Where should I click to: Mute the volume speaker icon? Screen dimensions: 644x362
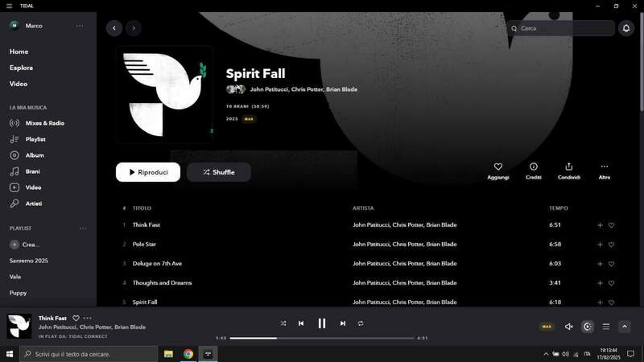(x=569, y=327)
